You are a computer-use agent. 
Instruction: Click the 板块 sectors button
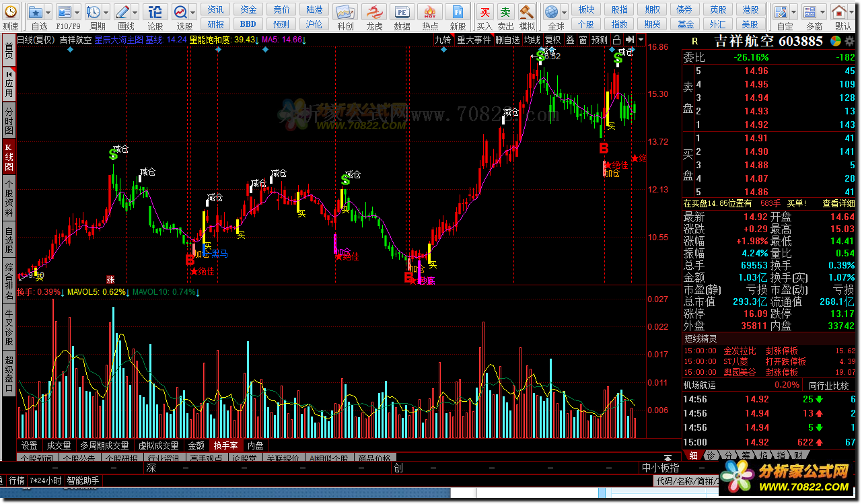(586, 9)
